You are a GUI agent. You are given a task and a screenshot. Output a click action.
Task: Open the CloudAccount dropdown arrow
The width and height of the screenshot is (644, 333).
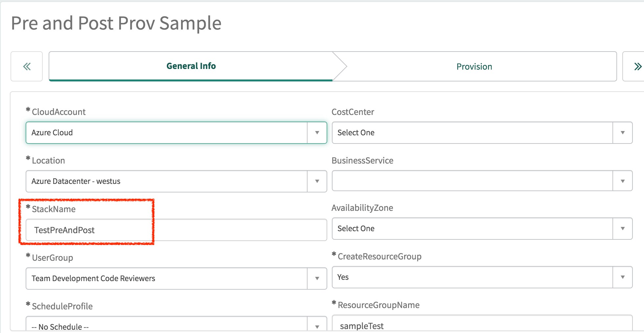(x=317, y=133)
